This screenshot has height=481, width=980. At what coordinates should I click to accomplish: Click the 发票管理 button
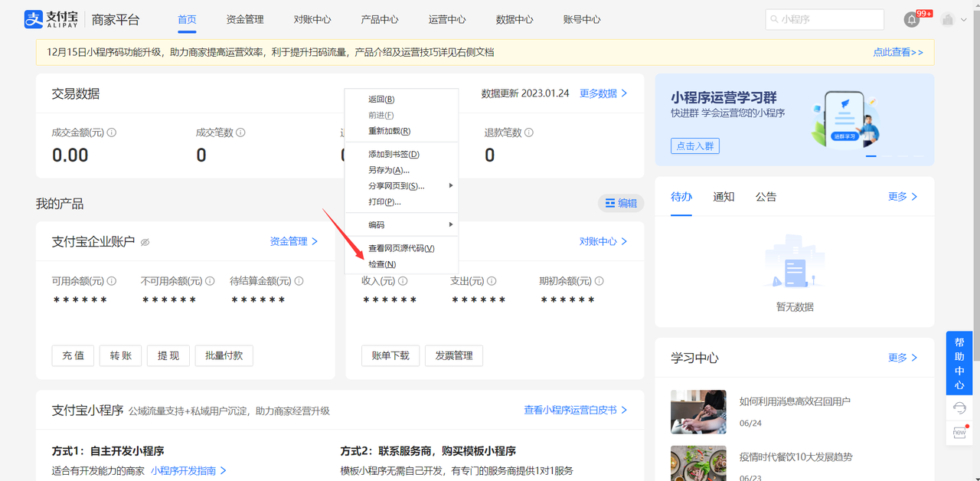pyautogui.click(x=454, y=355)
